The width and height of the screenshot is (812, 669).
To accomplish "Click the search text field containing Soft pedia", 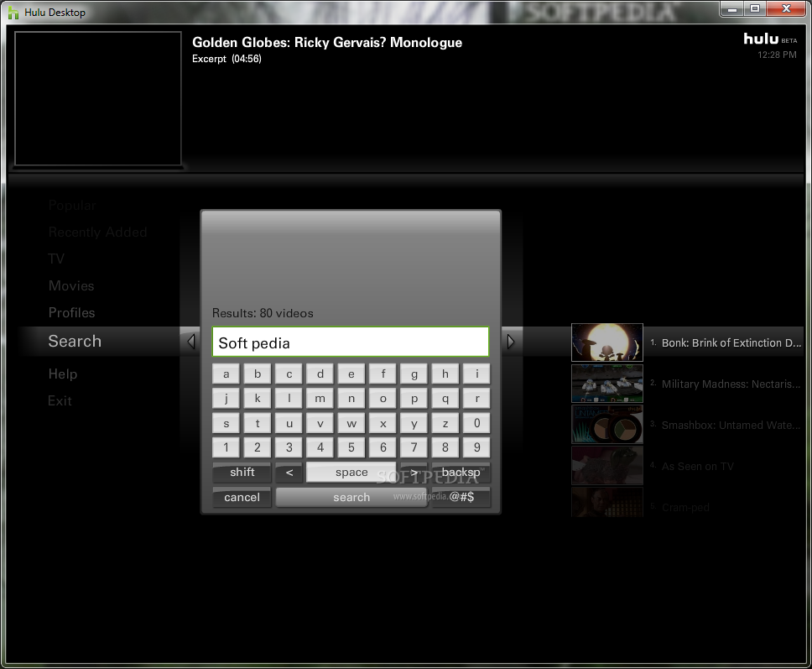I will (351, 342).
